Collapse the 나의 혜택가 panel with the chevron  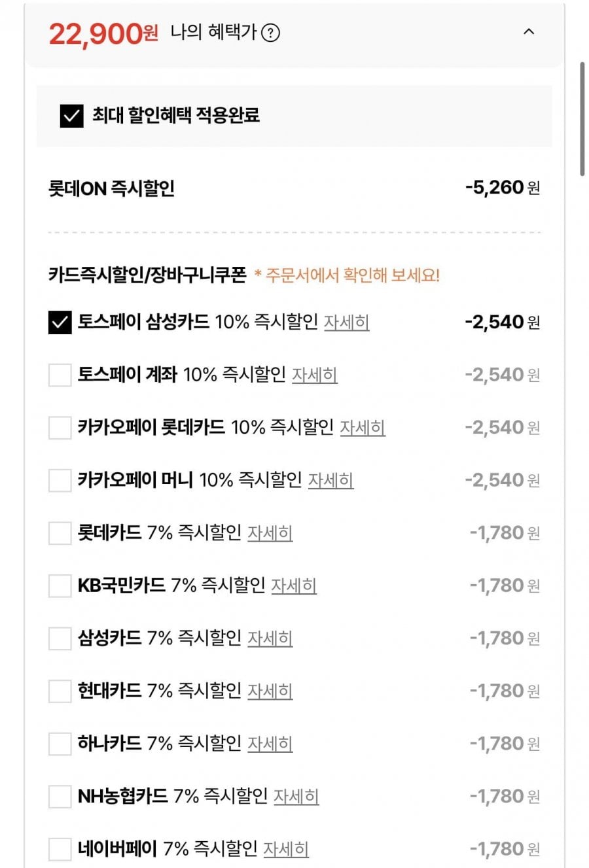click(x=529, y=31)
